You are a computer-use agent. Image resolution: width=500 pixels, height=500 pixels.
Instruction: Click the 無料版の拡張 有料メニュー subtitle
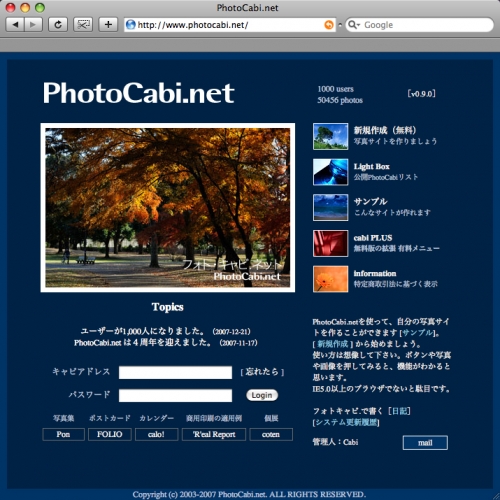(397, 248)
